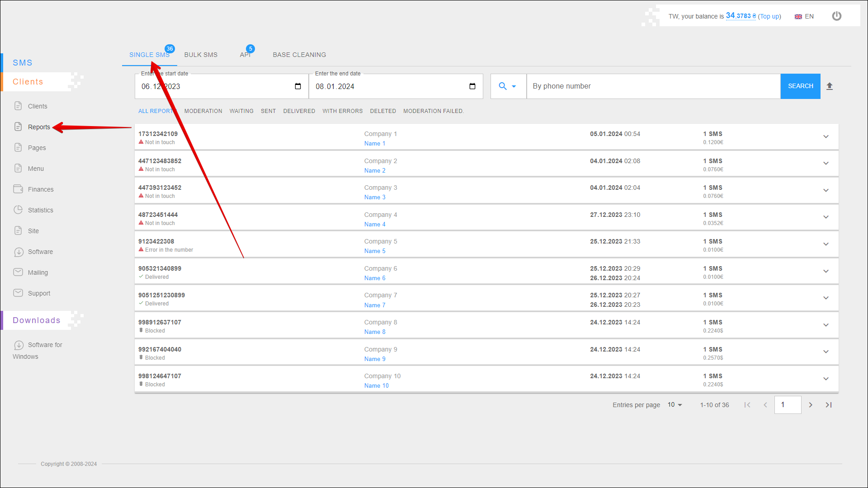Click the Top up balance link
Screen dimensions: 868x488
click(769, 16)
